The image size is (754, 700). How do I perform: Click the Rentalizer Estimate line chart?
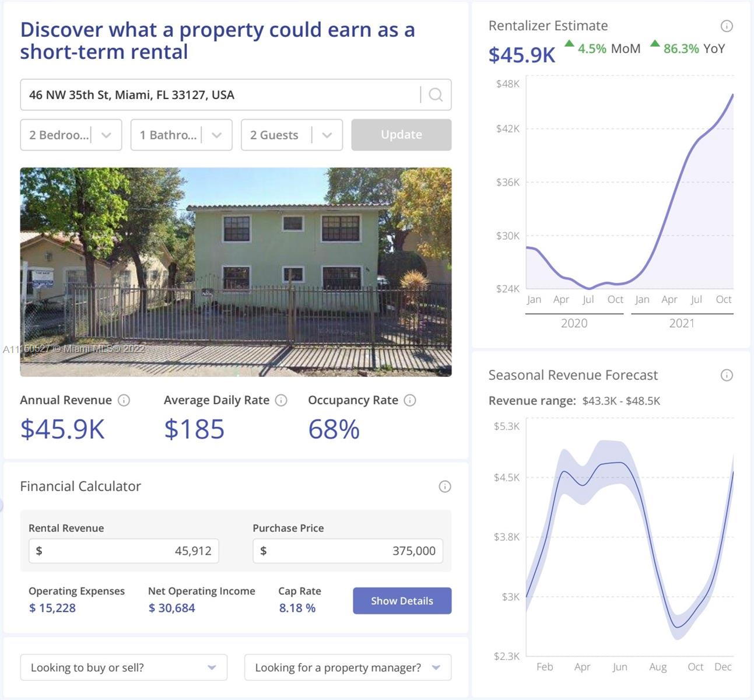coord(630,187)
